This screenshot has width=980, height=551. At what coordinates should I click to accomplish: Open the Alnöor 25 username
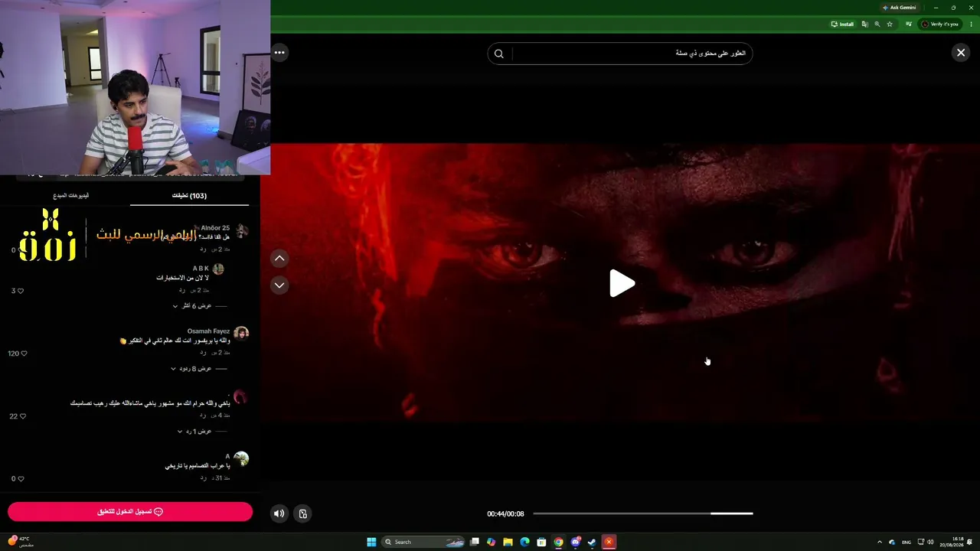point(215,228)
